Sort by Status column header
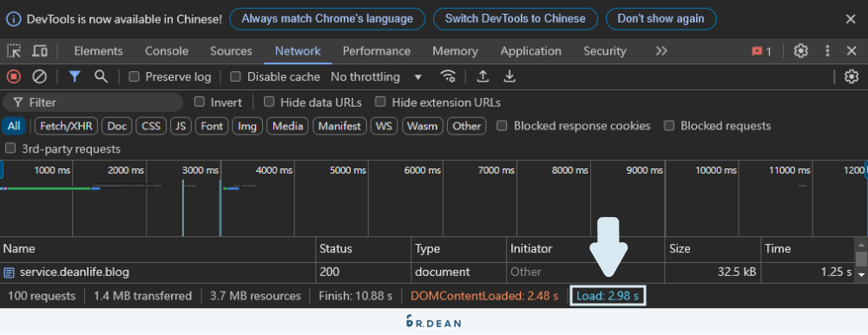 coord(363,249)
